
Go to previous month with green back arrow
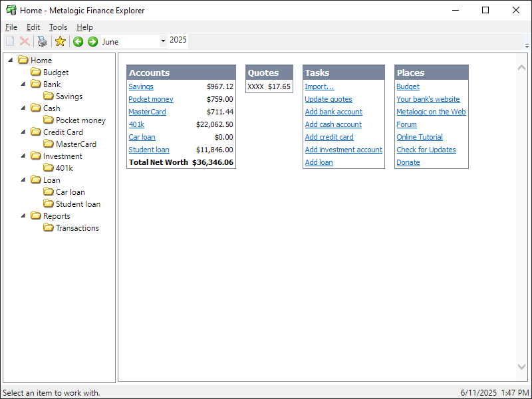(x=78, y=41)
